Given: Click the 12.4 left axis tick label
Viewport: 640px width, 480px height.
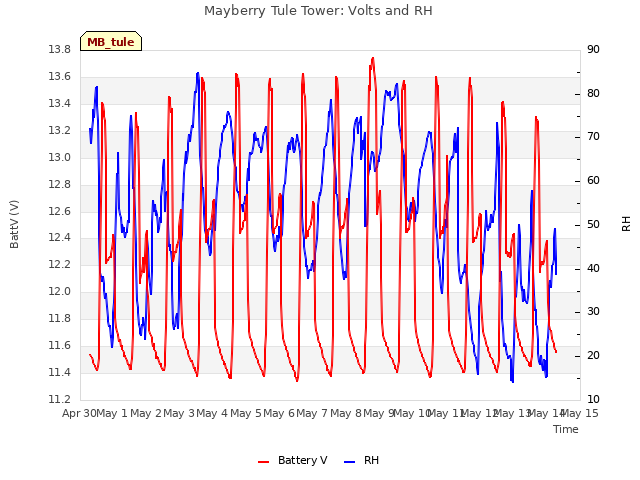Looking at the screenshot, I should coord(60,238).
